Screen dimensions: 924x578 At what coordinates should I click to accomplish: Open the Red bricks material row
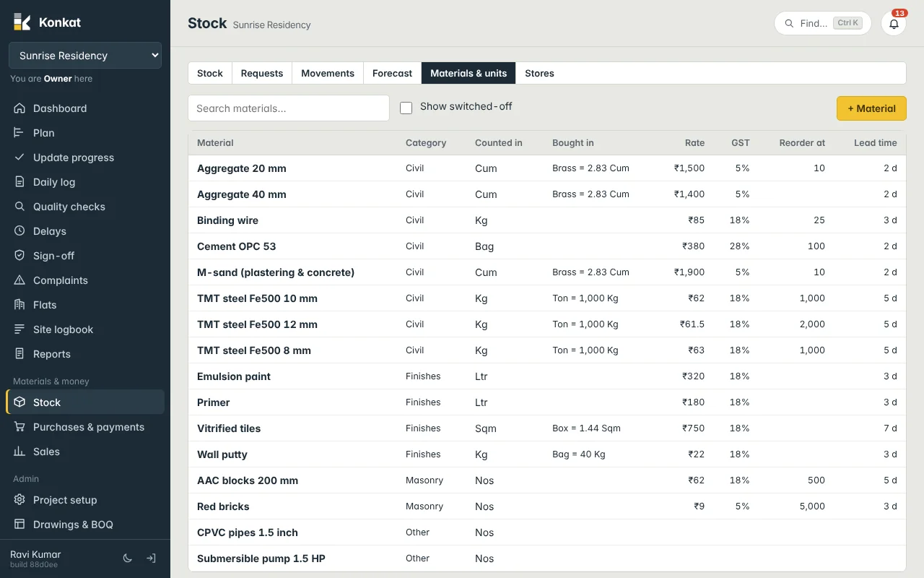(x=547, y=506)
